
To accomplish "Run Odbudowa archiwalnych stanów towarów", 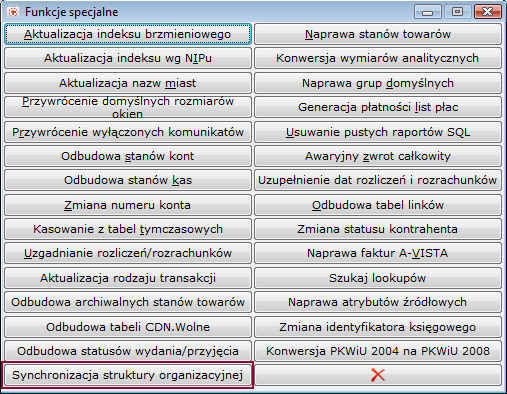I will click(x=128, y=302).
